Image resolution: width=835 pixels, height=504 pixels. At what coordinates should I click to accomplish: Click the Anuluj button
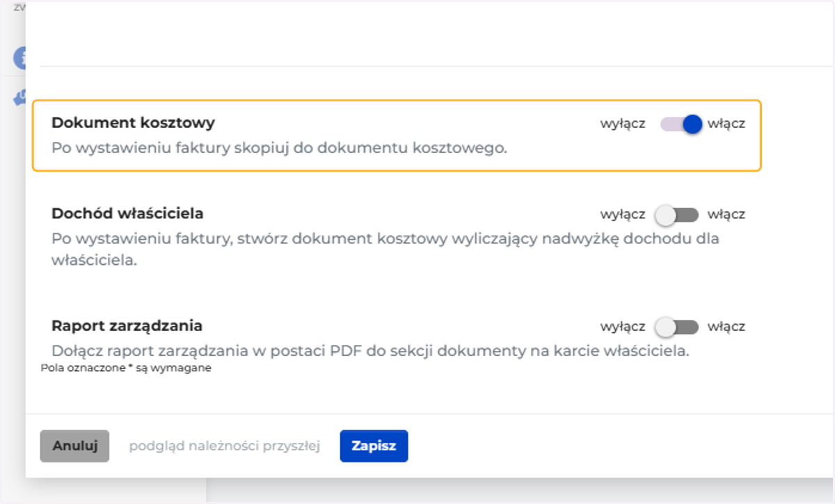(x=74, y=446)
